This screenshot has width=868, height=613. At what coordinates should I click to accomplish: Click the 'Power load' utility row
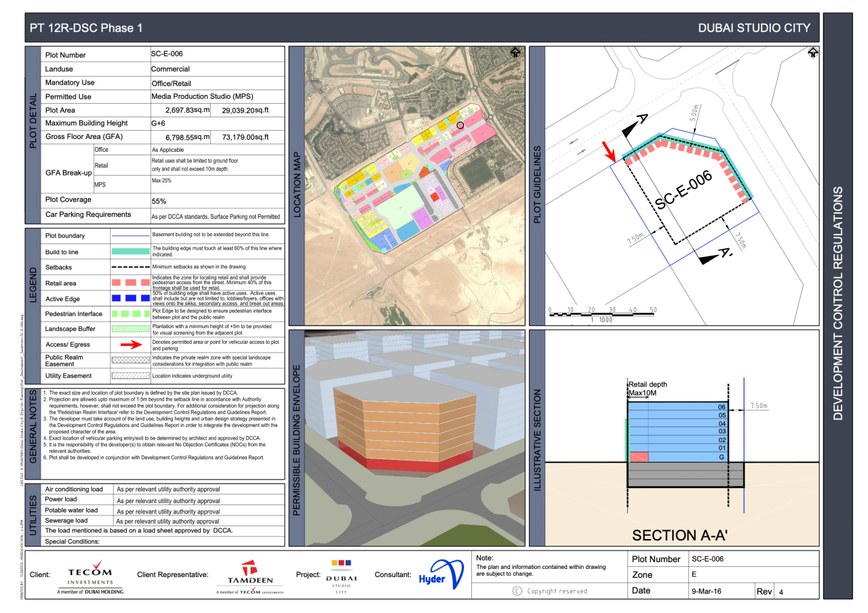coord(161,500)
